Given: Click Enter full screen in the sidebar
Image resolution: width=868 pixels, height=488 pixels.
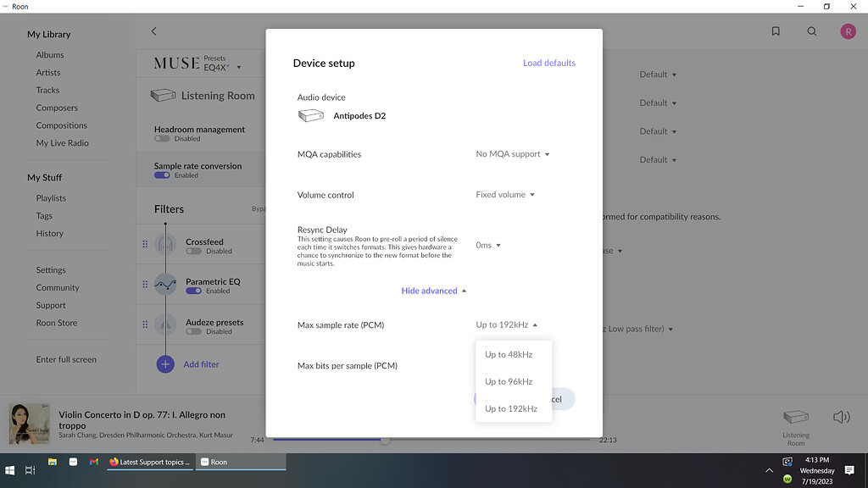Looking at the screenshot, I should pyautogui.click(x=64, y=359).
